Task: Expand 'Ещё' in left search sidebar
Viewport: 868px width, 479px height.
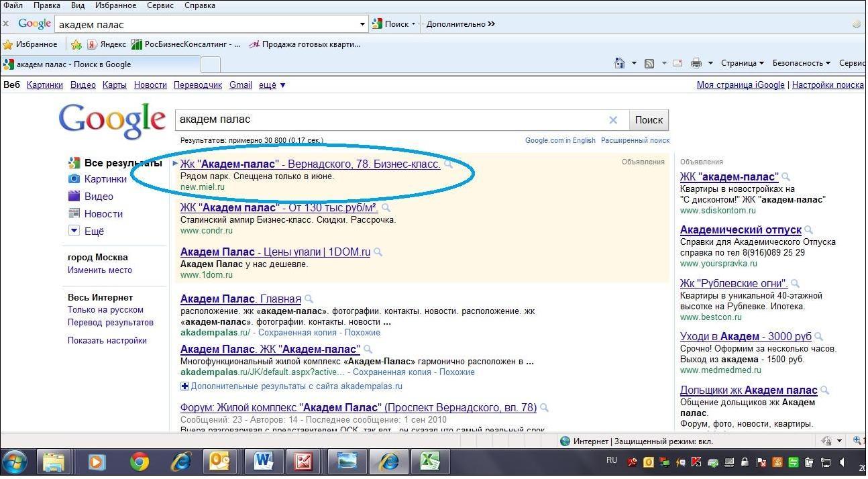Action: [94, 231]
